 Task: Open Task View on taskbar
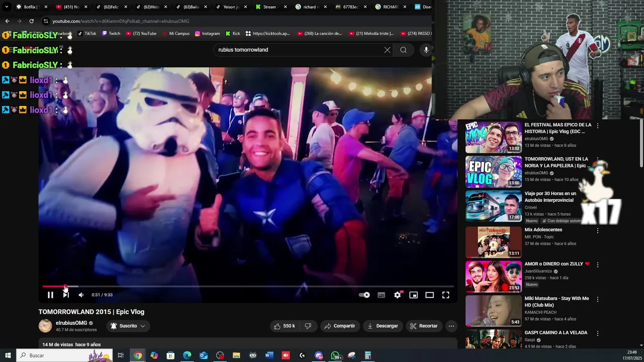click(x=121, y=355)
